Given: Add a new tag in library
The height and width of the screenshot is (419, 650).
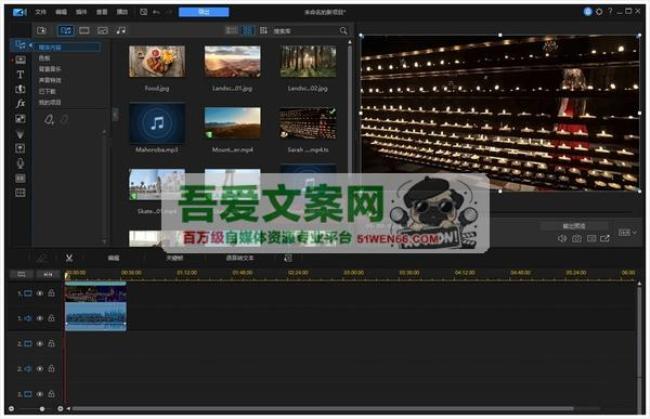Looking at the screenshot, I should pos(49,119).
